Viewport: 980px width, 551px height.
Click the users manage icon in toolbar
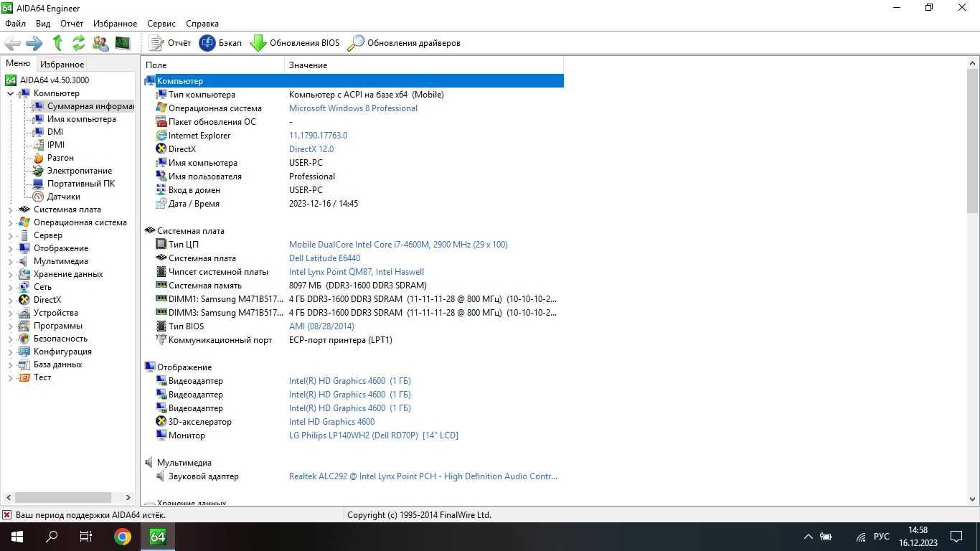coord(100,43)
